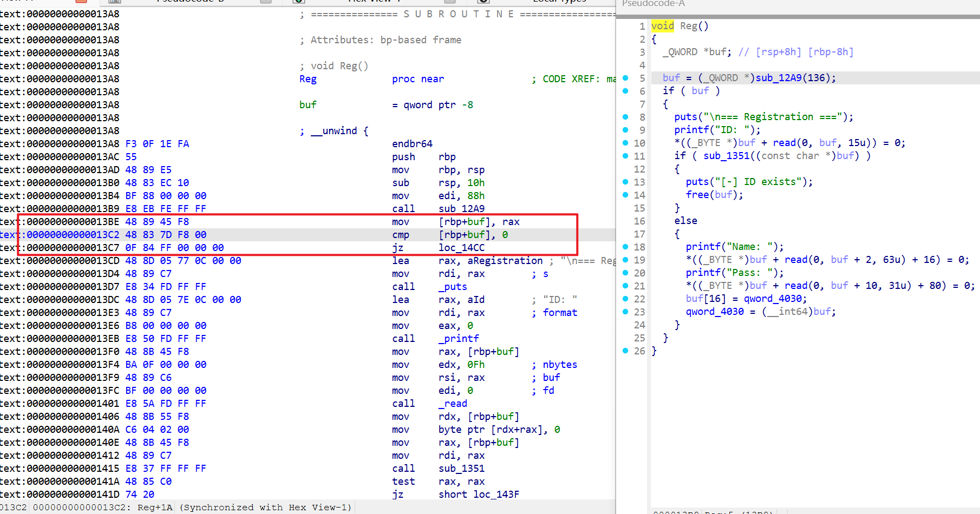Screen dimensions: 980x514
Task: Toggle breakpoint dot on pseudocode line 22
Action: click(x=625, y=299)
